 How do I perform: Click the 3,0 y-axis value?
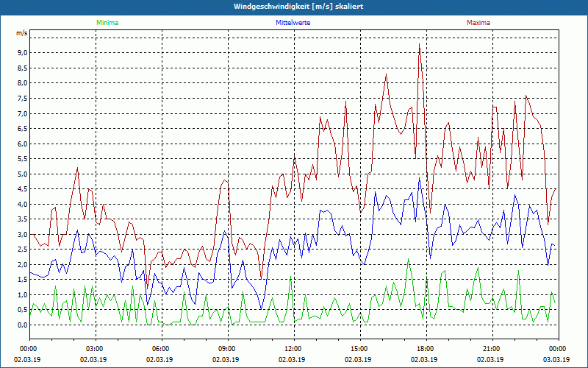23,234
